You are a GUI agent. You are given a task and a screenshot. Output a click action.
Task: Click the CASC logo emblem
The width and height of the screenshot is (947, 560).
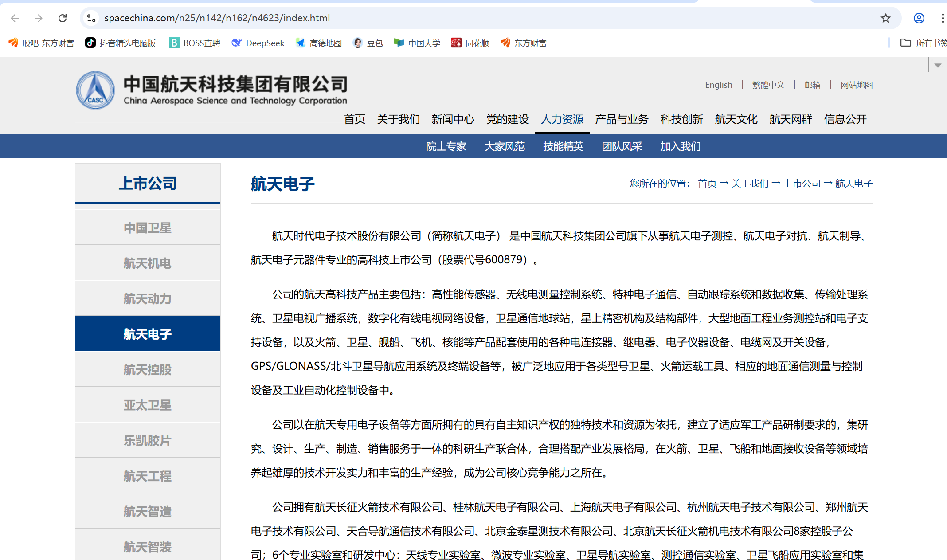click(95, 90)
